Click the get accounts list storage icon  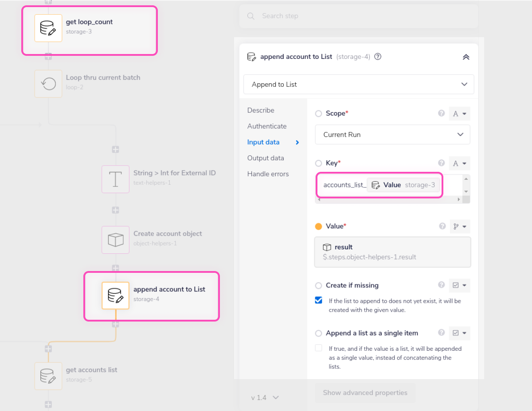48,376
